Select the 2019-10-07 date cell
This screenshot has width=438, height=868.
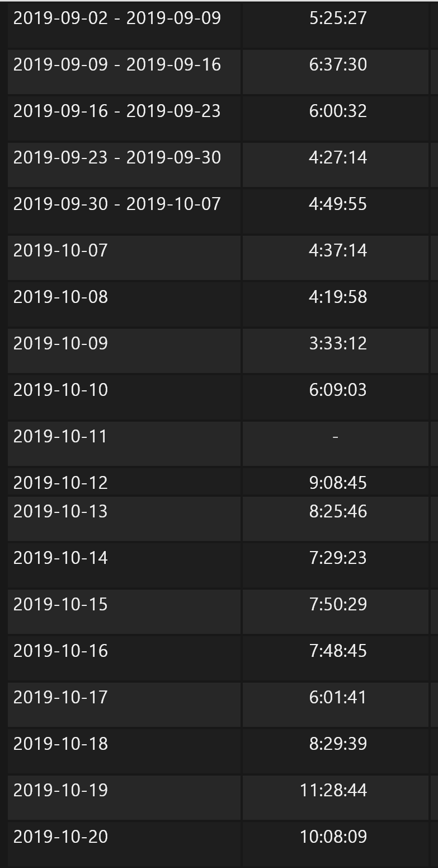60,250
